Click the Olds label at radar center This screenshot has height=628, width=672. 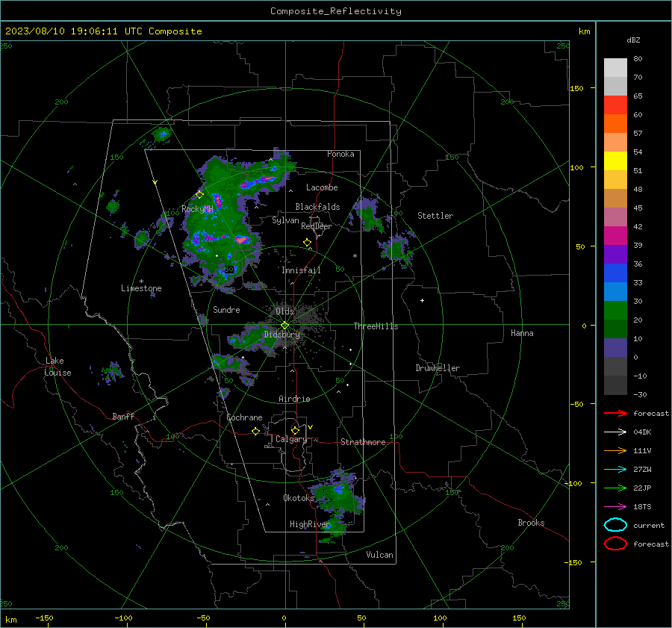point(284,311)
